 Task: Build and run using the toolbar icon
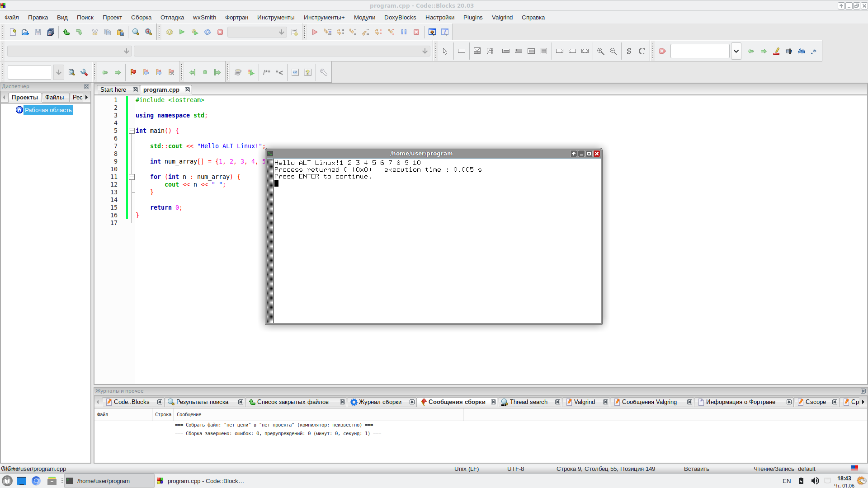tap(195, 32)
